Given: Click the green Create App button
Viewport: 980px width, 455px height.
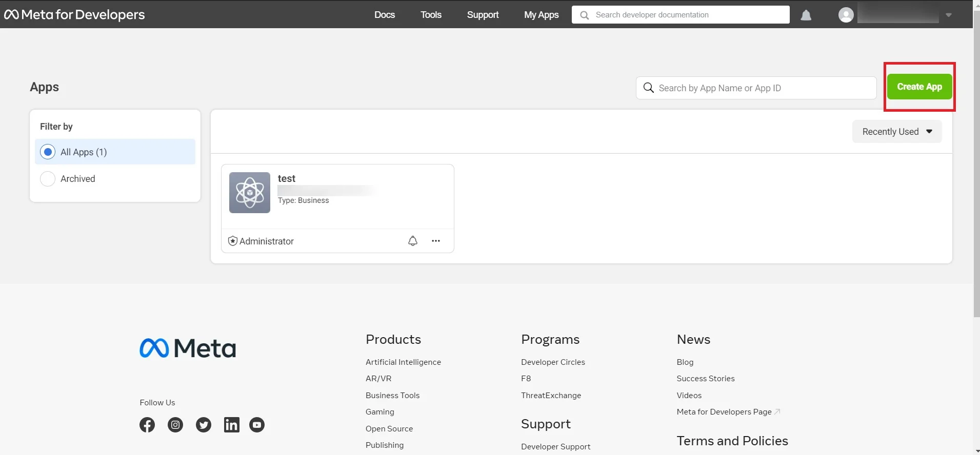Looking at the screenshot, I should (919, 87).
